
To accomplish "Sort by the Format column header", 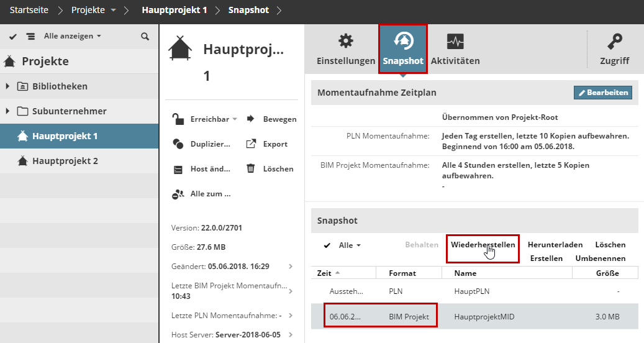I will (409, 273).
